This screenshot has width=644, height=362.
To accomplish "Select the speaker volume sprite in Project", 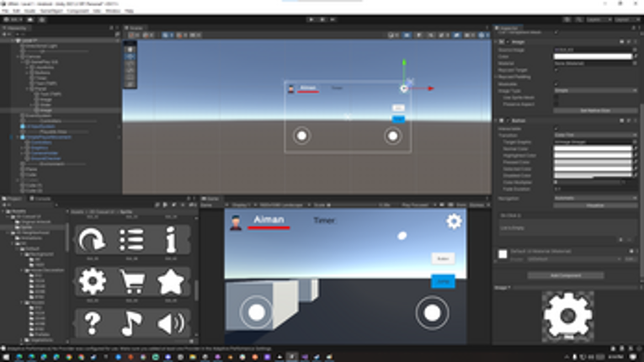I will pos(171,323).
